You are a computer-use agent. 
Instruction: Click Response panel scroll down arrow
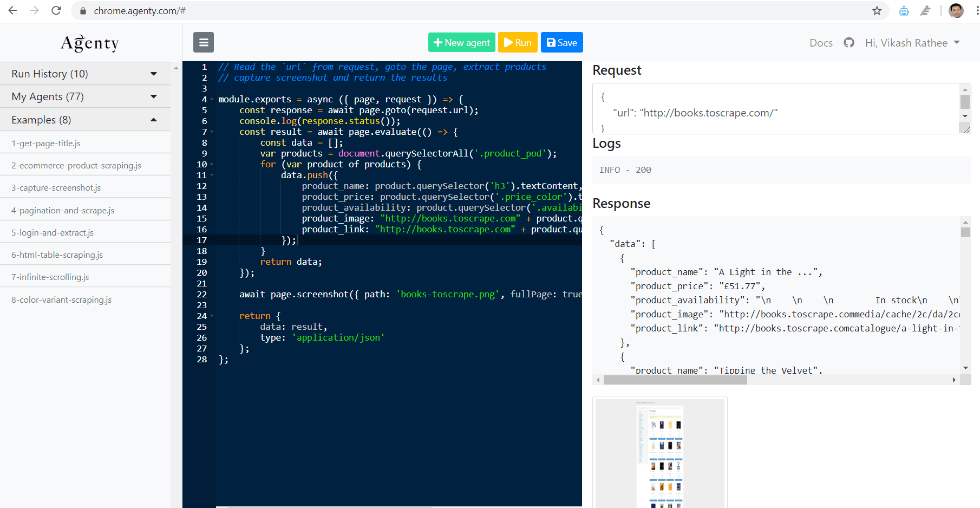965,368
